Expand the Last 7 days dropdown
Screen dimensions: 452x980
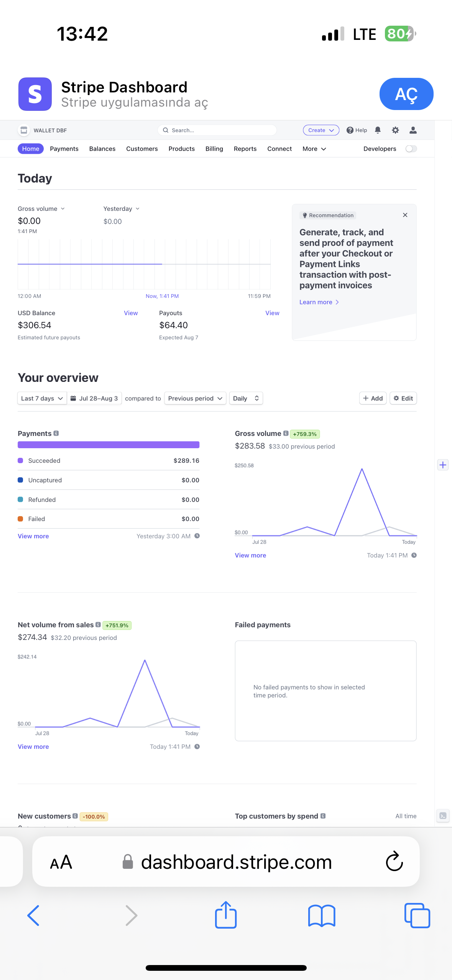pos(42,398)
